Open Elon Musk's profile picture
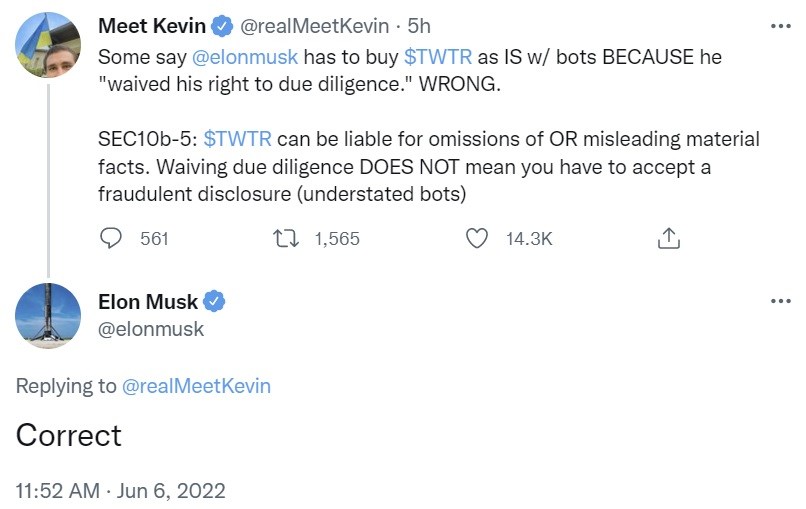This screenshot has width=806, height=509. pos(49,316)
